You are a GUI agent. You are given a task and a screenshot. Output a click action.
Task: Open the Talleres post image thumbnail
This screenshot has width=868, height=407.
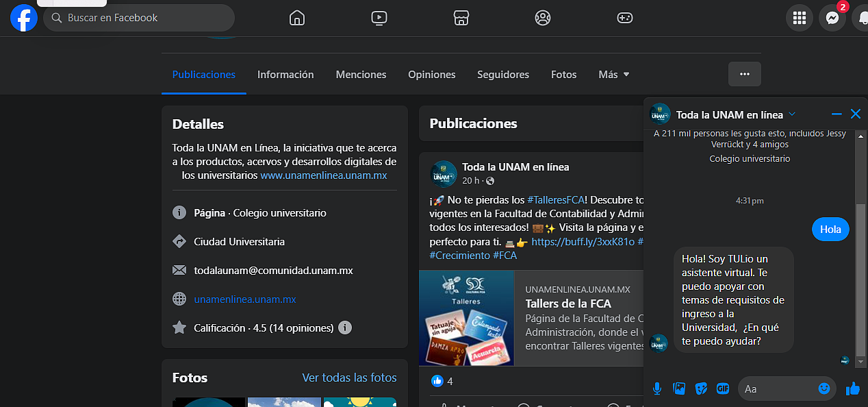(466, 318)
